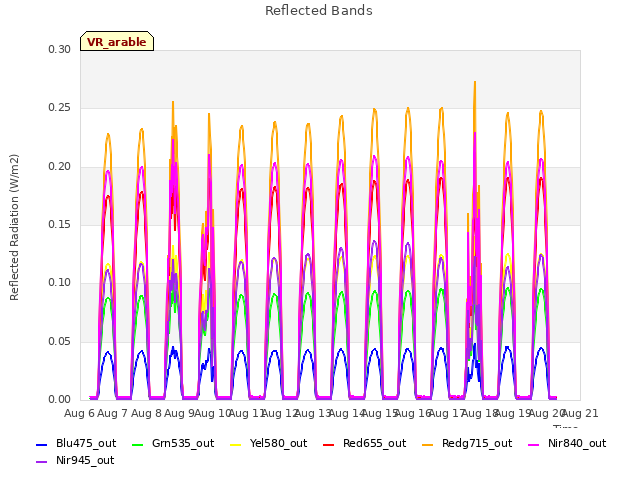Click the yellow Yel580_out color marker
Screen dimensions: 640x480
click(x=236, y=444)
